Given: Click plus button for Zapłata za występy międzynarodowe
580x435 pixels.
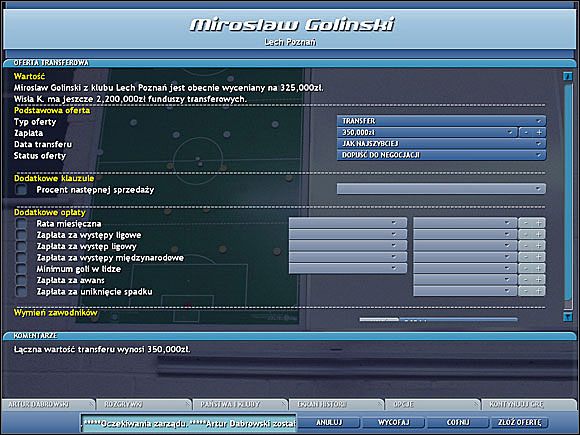Looking at the screenshot, I should pos(539,257).
